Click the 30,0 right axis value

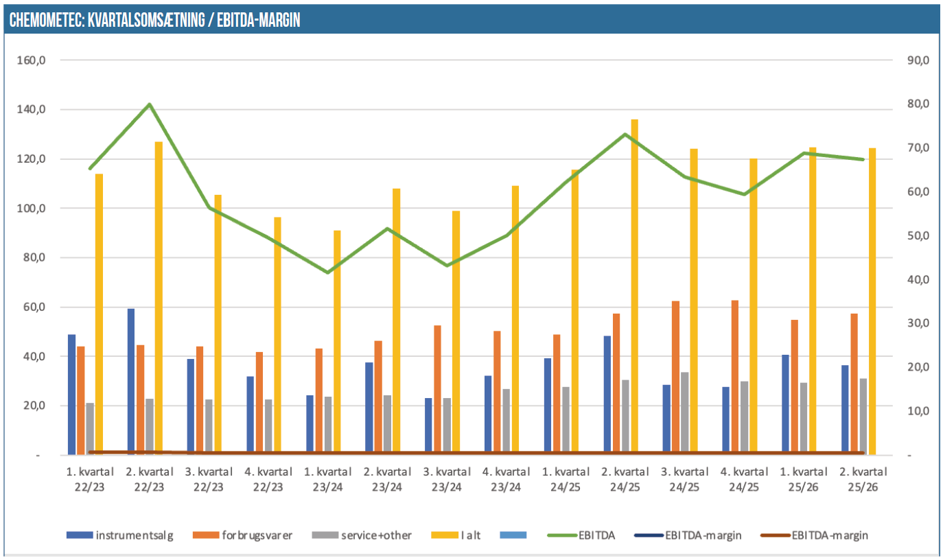[918, 324]
